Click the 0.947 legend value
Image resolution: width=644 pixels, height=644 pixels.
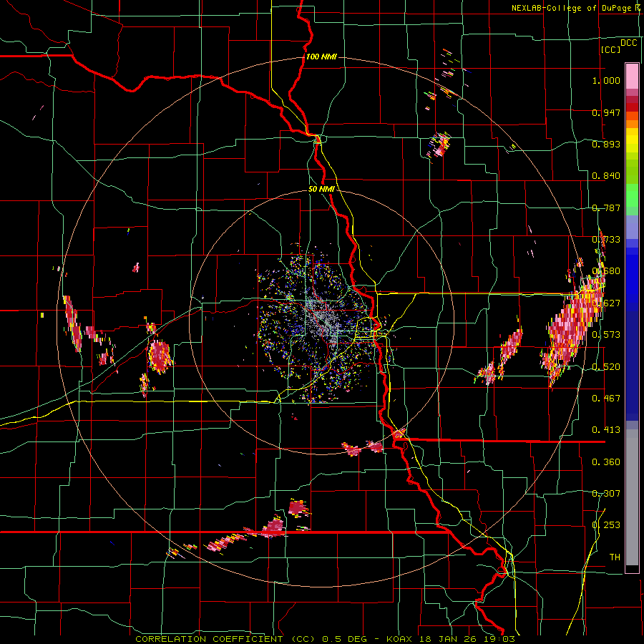(x=606, y=112)
